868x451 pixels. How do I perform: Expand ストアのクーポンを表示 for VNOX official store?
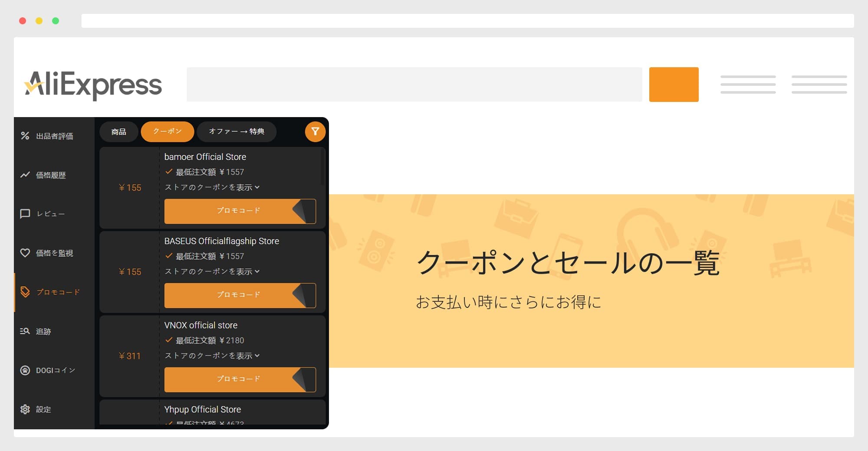213,356
